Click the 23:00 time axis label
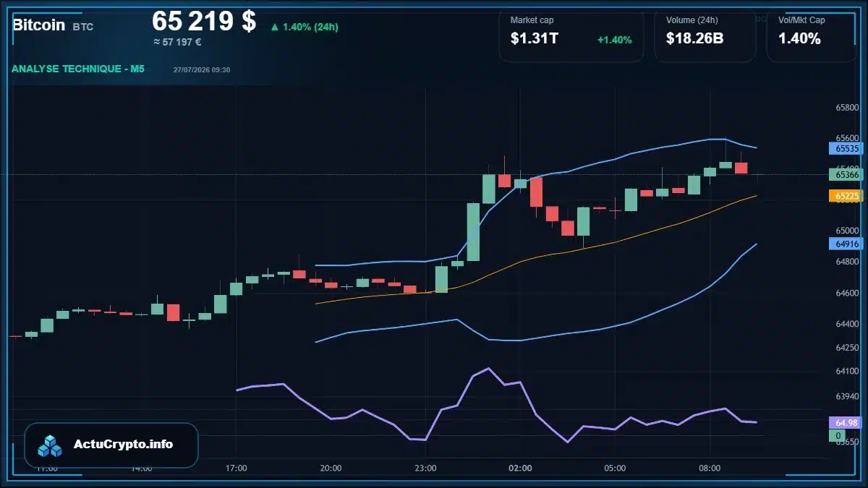The width and height of the screenshot is (868, 488). [x=425, y=468]
